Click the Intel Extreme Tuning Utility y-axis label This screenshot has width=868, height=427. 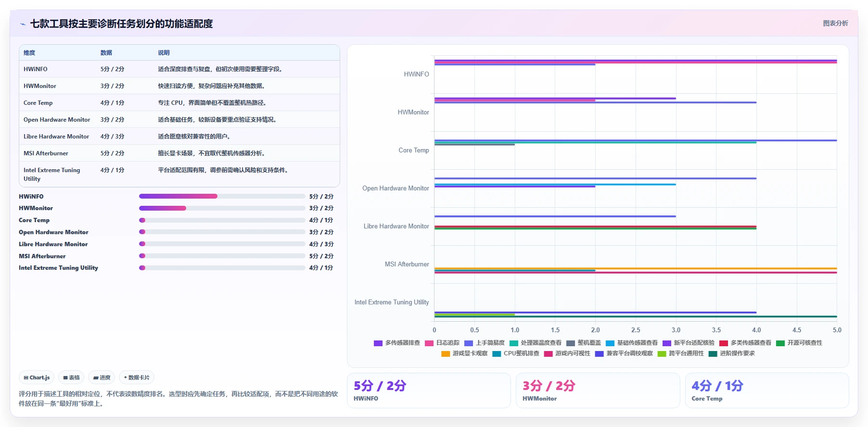pyautogui.click(x=392, y=302)
